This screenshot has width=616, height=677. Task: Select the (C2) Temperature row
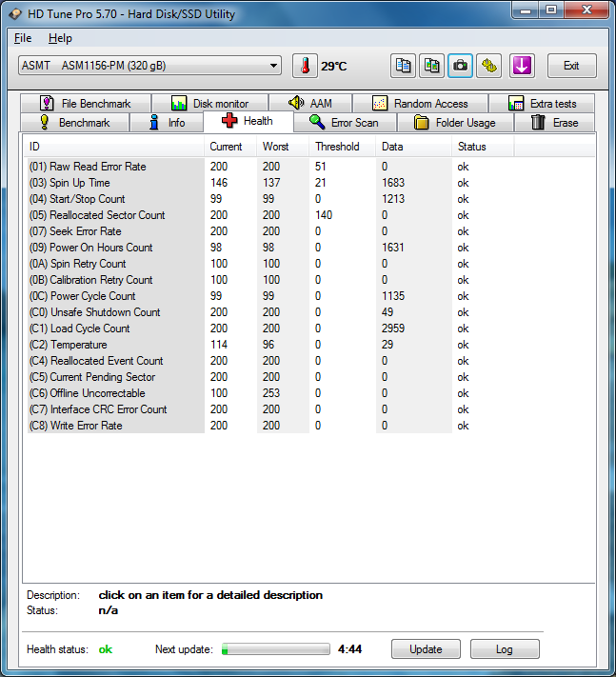(x=270, y=345)
